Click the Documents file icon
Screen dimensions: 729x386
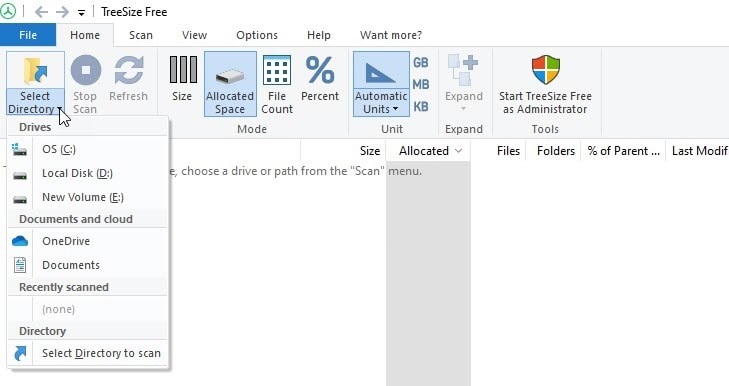point(20,265)
